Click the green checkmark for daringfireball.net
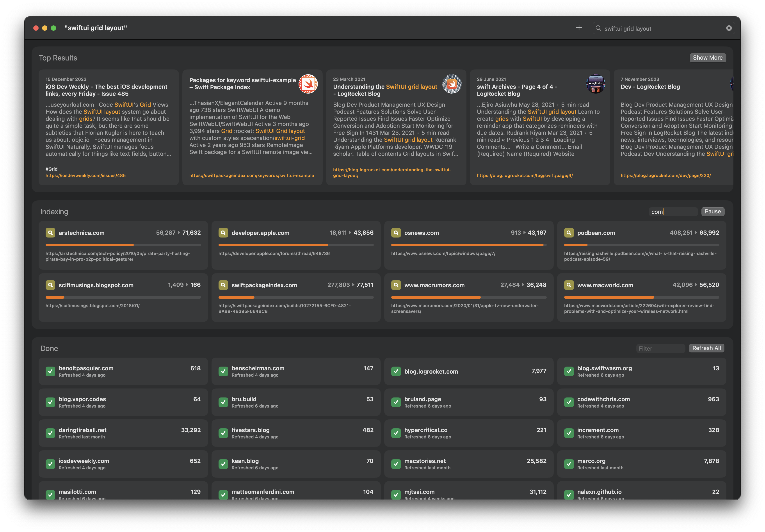765x532 pixels. (50, 433)
